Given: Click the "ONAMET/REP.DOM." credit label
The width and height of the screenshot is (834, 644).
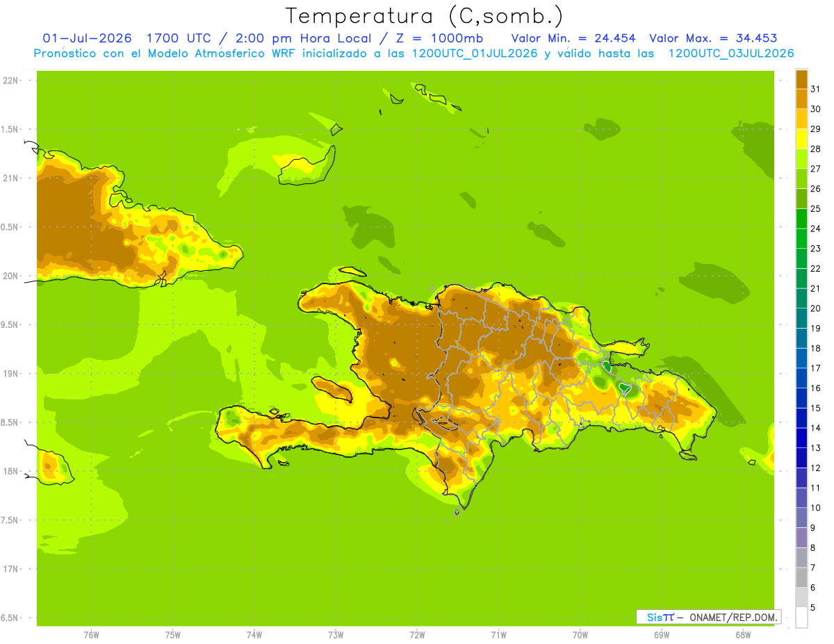Looking at the screenshot, I should point(733,617).
